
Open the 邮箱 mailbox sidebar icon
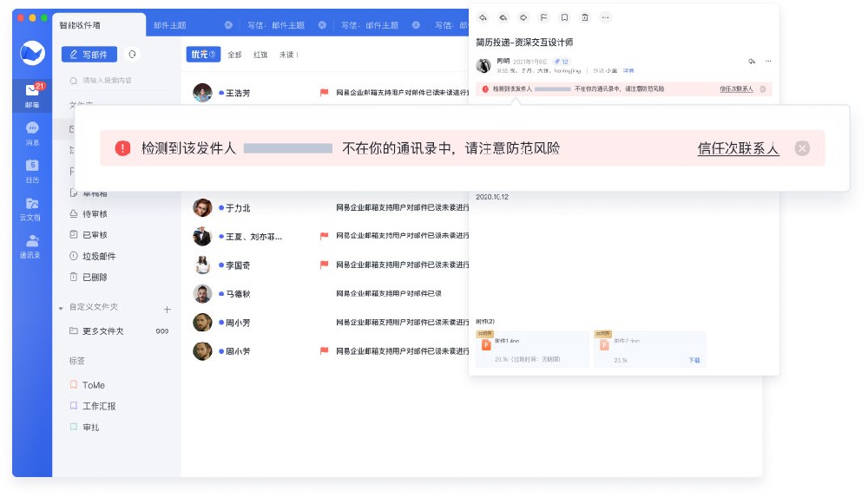click(32, 94)
